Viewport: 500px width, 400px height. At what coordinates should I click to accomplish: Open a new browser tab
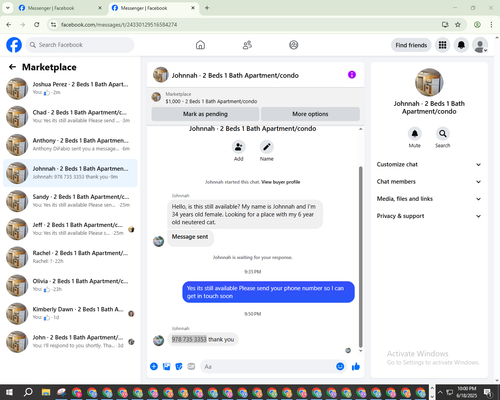click(207, 8)
